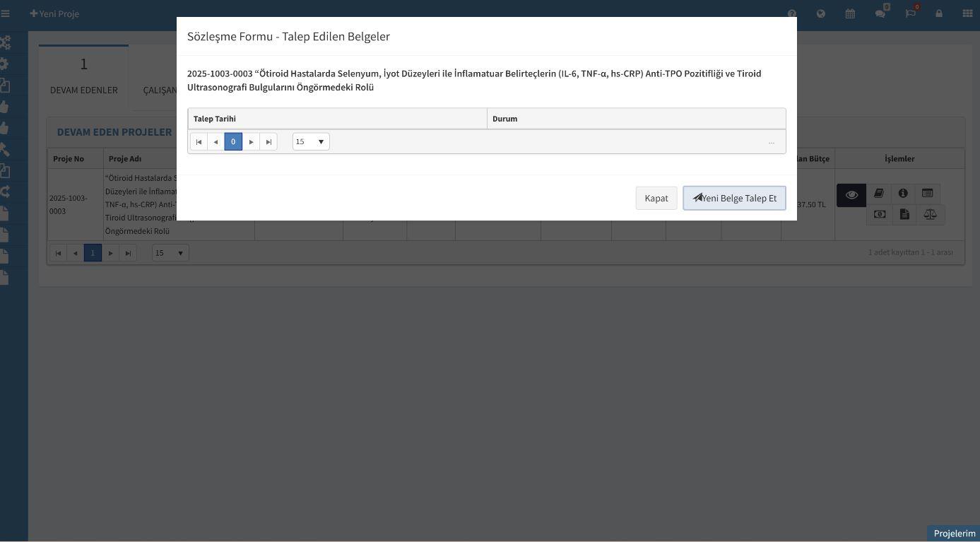This screenshot has height=542, width=980.
Task: Open chat messages icon in top bar
Action: coord(880,13)
